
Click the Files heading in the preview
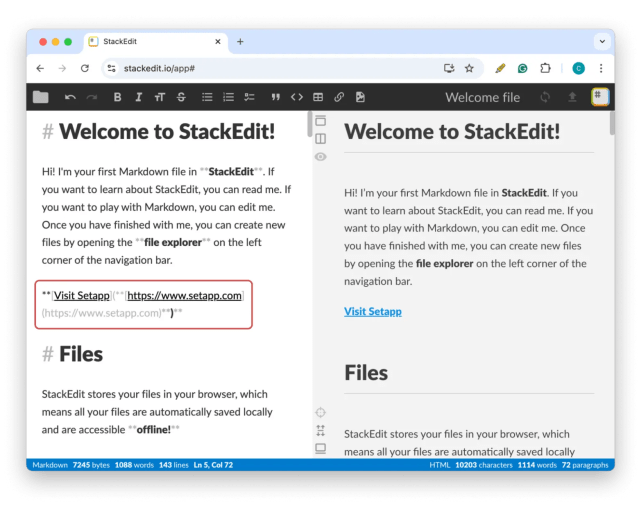366,372
